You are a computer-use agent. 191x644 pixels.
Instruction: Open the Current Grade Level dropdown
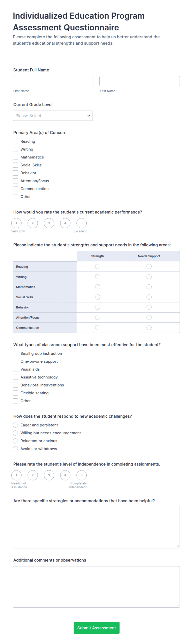coord(53,116)
